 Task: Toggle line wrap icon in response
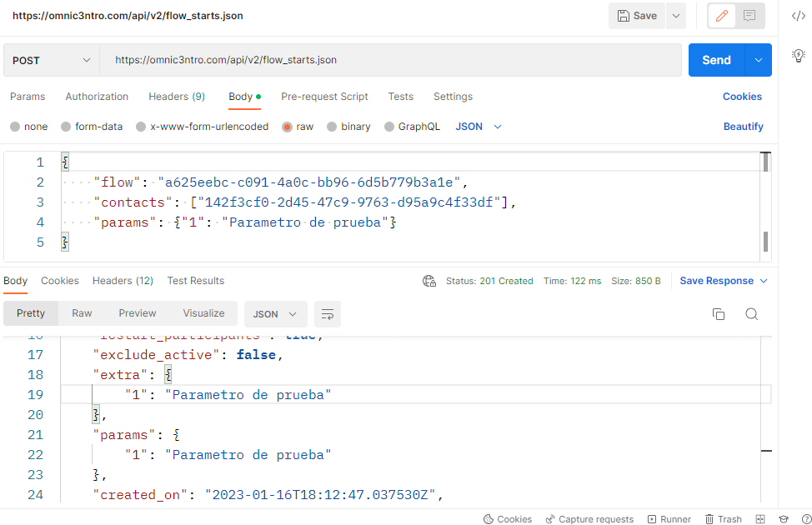pos(328,314)
